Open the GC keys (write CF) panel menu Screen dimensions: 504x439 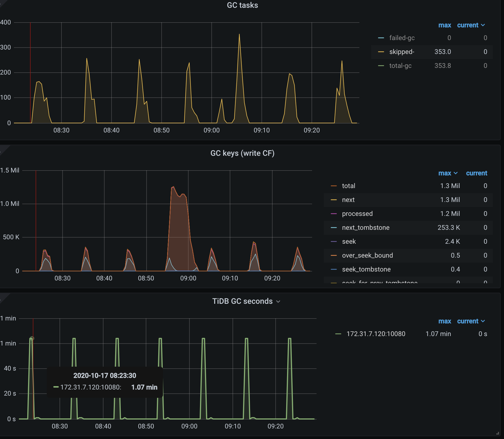(243, 153)
